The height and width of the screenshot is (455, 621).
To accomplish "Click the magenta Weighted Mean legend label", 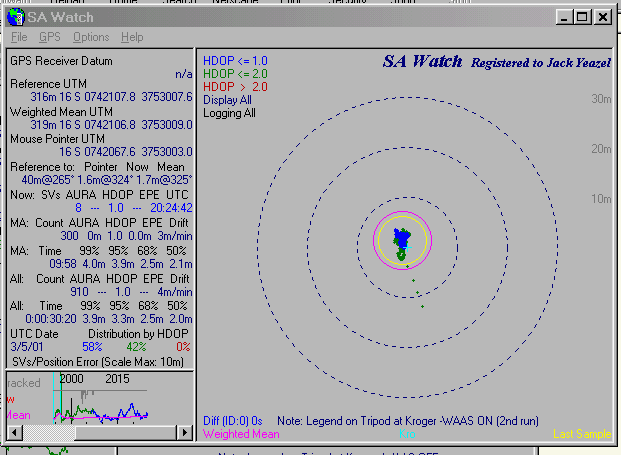I will [x=241, y=434].
